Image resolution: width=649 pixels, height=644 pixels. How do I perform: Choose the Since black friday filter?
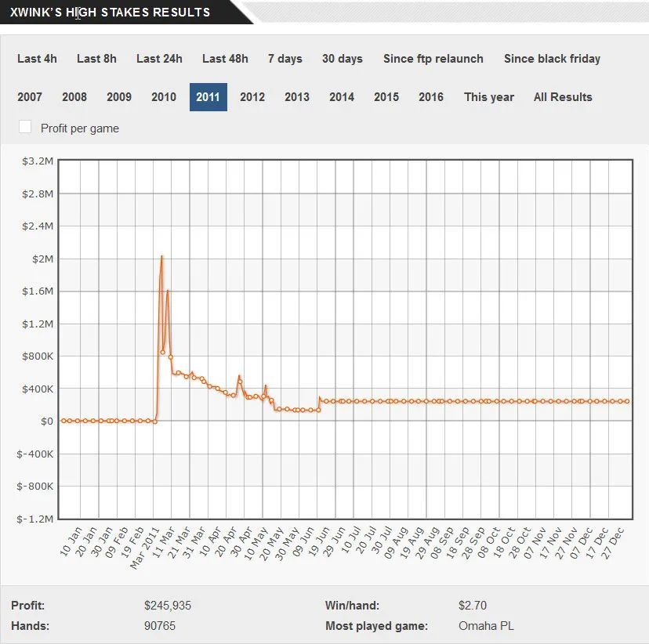click(x=552, y=59)
